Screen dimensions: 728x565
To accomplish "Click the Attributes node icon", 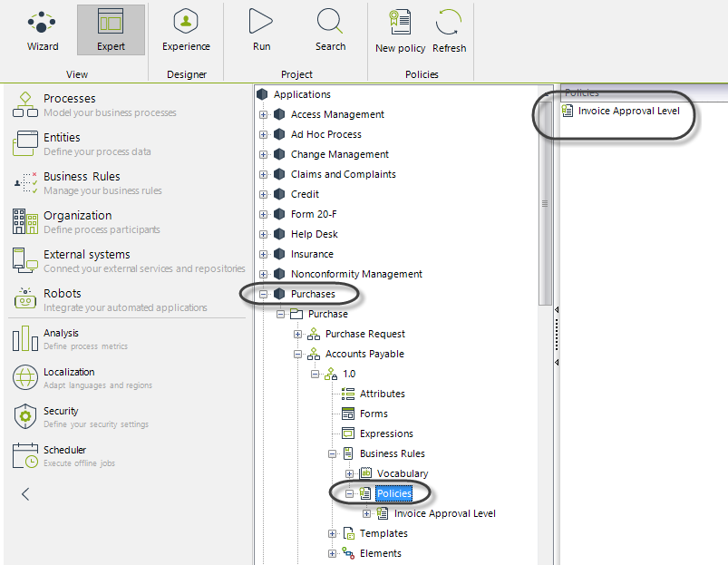I will (x=348, y=394).
